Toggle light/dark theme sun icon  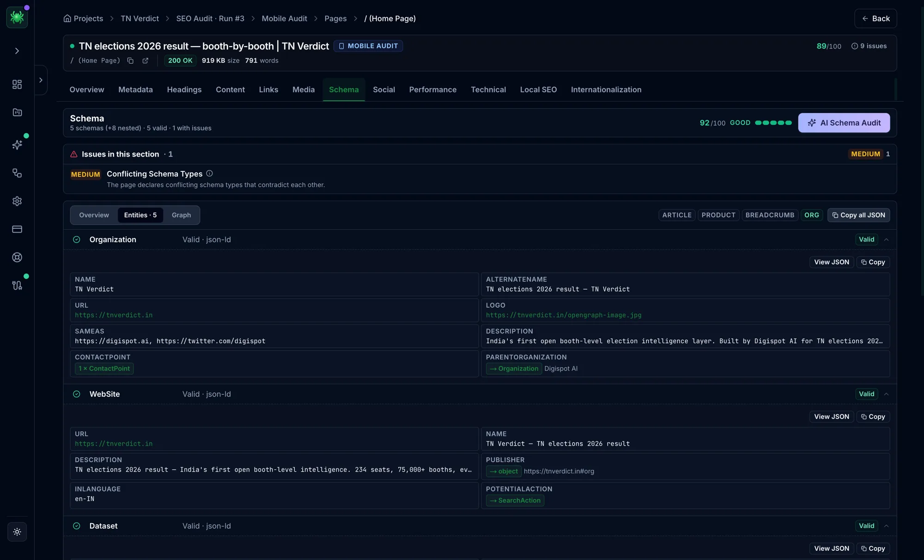tap(17, 532)
